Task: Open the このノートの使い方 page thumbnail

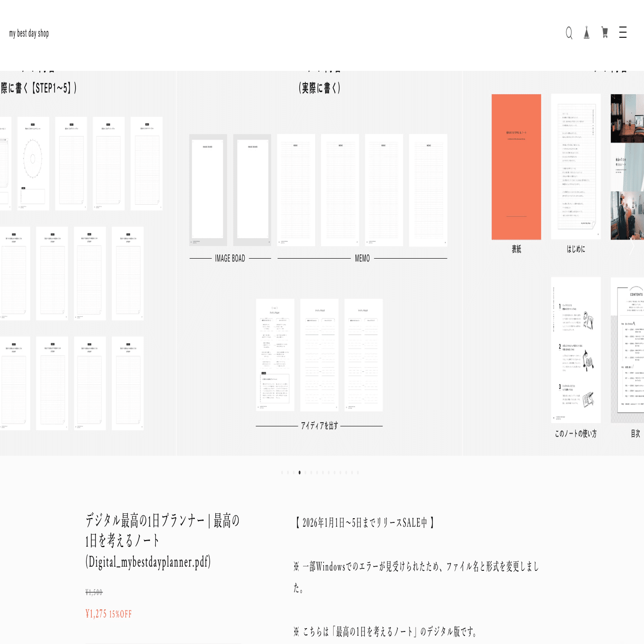Action: pyautogui.click(x=576, y=350)
